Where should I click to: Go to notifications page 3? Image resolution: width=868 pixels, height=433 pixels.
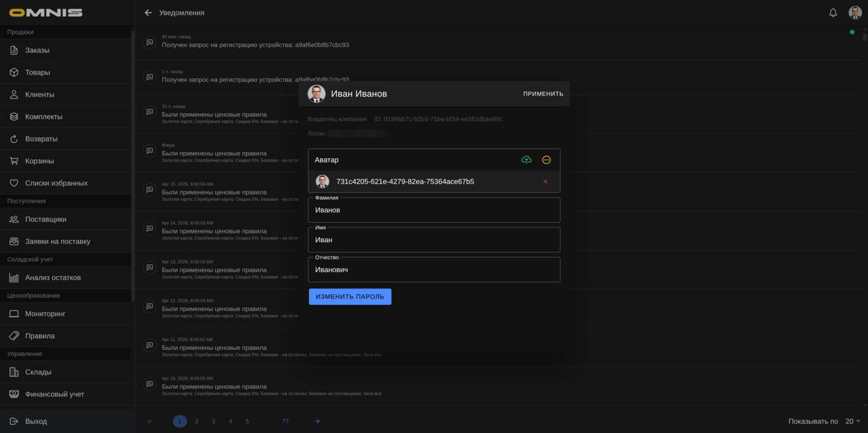click(213, 422)
